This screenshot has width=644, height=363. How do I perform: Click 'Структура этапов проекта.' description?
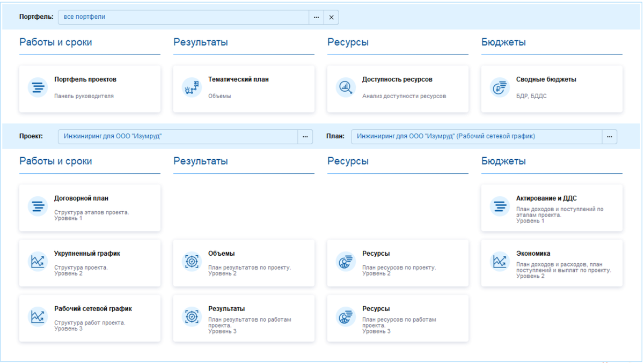point(92,212)
